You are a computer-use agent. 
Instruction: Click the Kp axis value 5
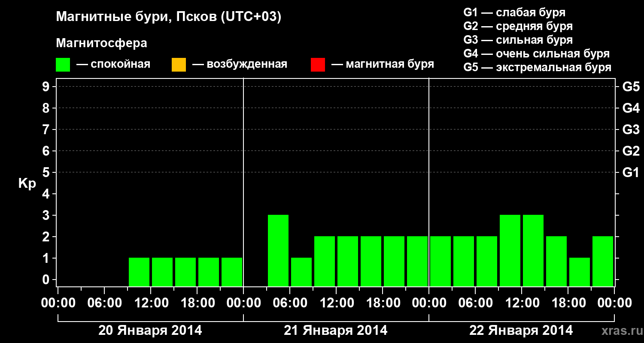click(x=46, y=172)
